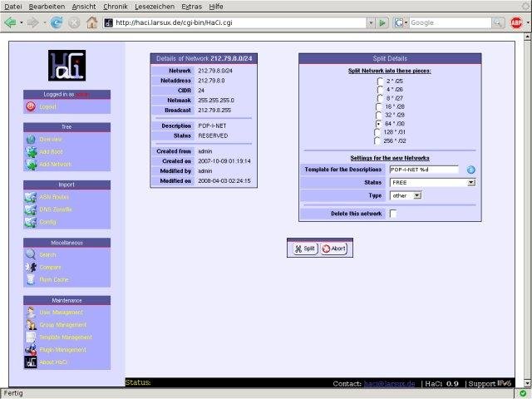
Task: Select the 256 * /32 split option
Action: pos(377,140)
